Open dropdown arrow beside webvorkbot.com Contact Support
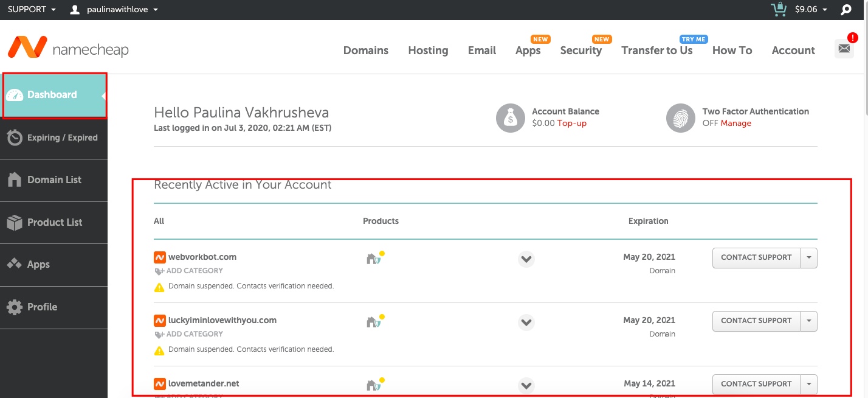868x398 pixels. [x=809, y=257]
